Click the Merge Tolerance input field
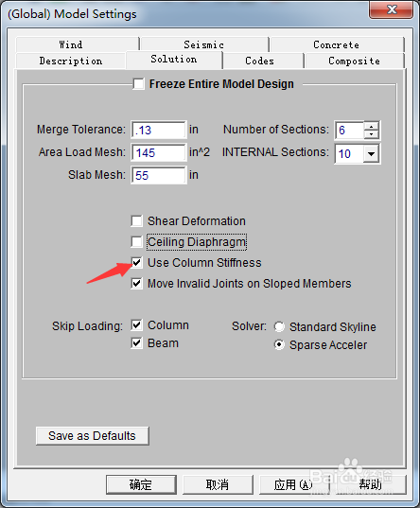This screenshot has width=420, height=508. click(x=159, y=130)
